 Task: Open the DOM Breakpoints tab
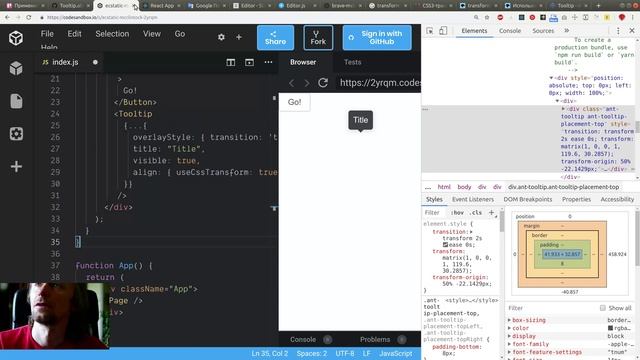pos(528,199)
